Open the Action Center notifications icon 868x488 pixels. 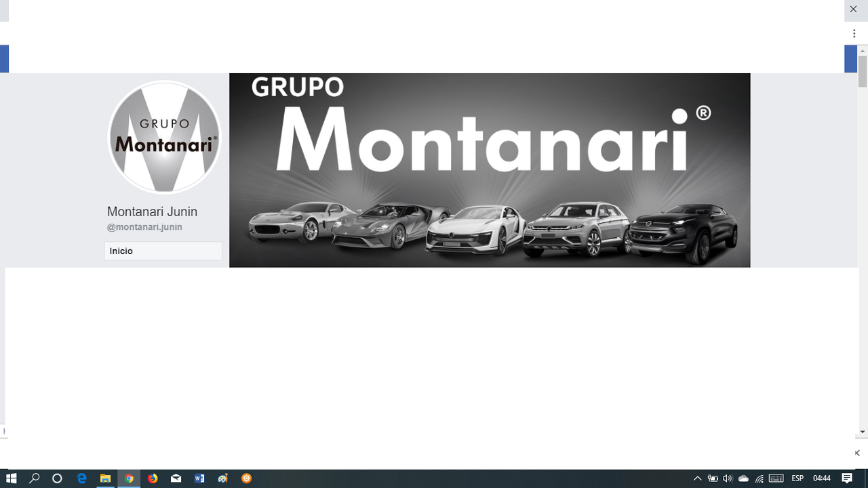[848, 479]
